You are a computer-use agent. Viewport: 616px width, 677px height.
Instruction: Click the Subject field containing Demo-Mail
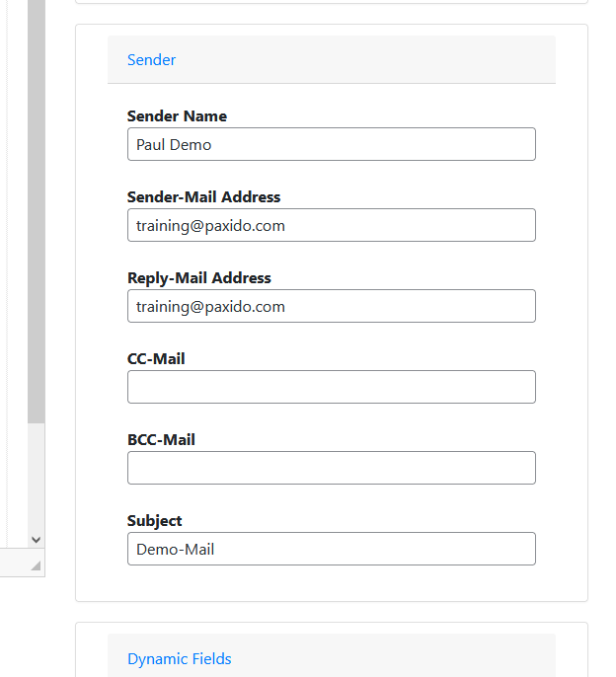tap(331, 549)
